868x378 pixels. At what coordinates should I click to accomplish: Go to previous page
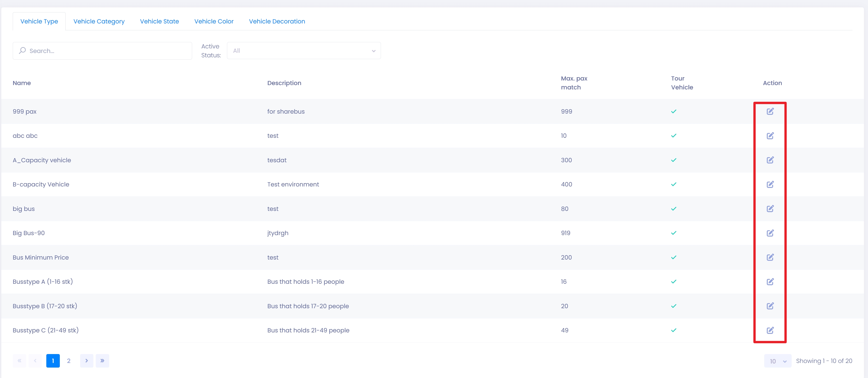[x=35, y=361]
